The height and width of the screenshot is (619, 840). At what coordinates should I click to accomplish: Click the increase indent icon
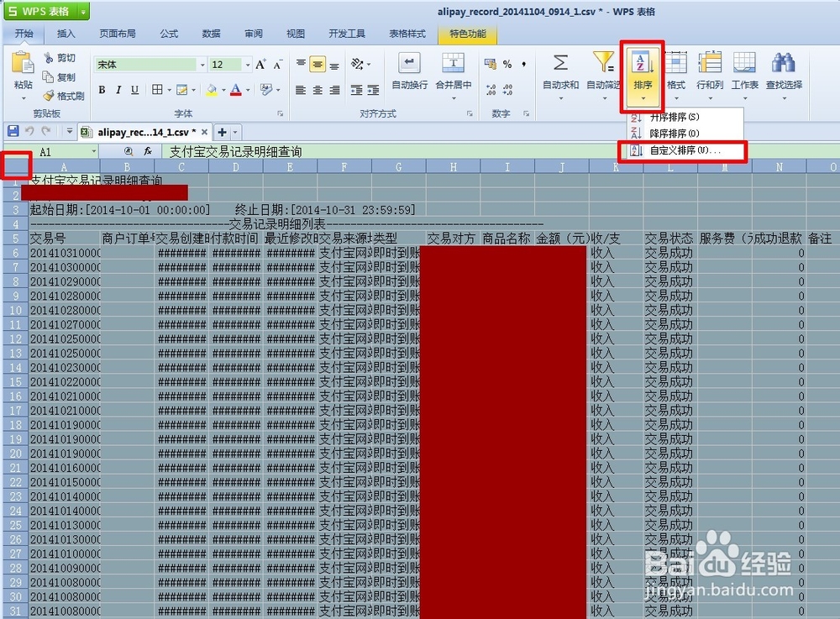coord(373,90)
